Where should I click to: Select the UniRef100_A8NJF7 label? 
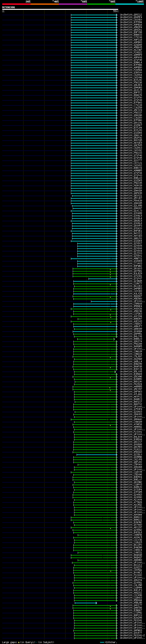click(x=131, y=326)
